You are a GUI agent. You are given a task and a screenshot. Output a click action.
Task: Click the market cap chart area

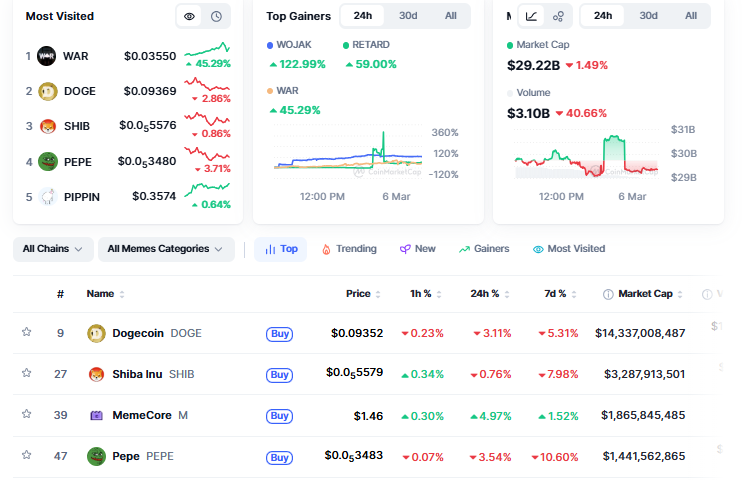pos(587,155)
